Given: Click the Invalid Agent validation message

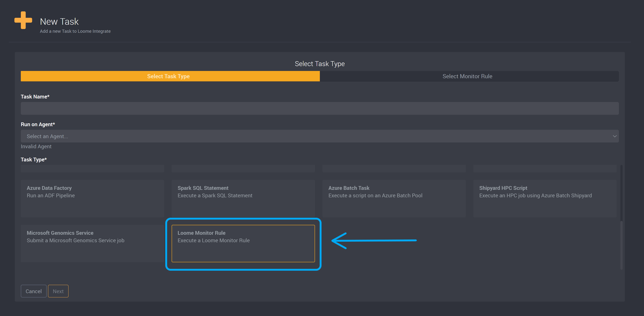Looking at the screenshot, I should 36,147.
